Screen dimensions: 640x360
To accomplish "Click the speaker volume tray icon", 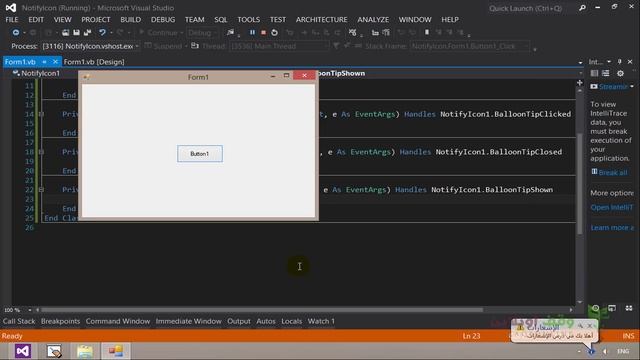I will (605, 351).
